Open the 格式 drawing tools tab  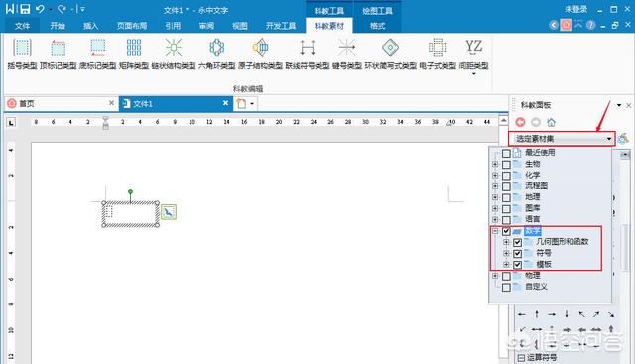pos(377,26)
